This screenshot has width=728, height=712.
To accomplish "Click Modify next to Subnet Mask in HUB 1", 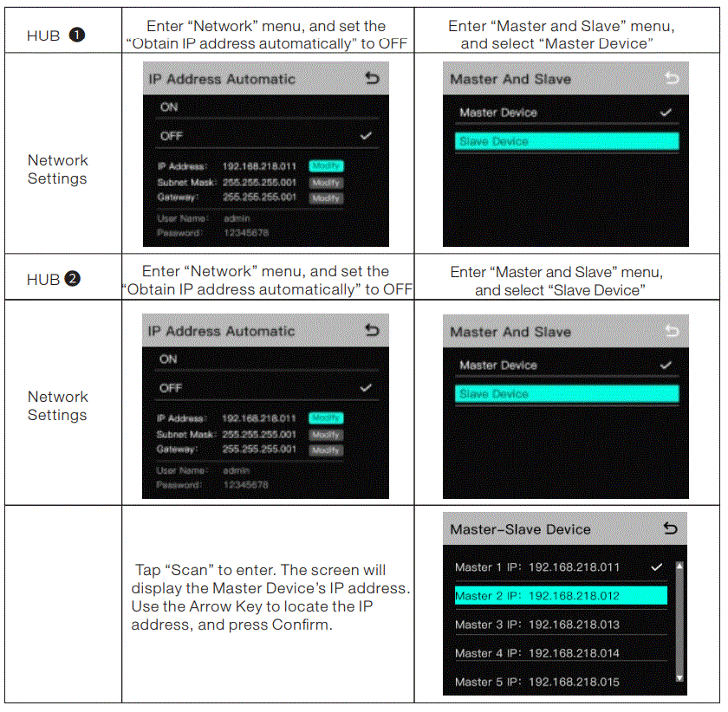I will click(326, 183).
